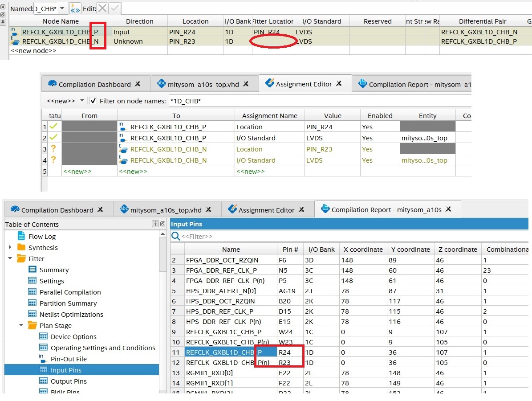
Task: Click the pin icon in the Table of Contents header
Action: [155, 224]
